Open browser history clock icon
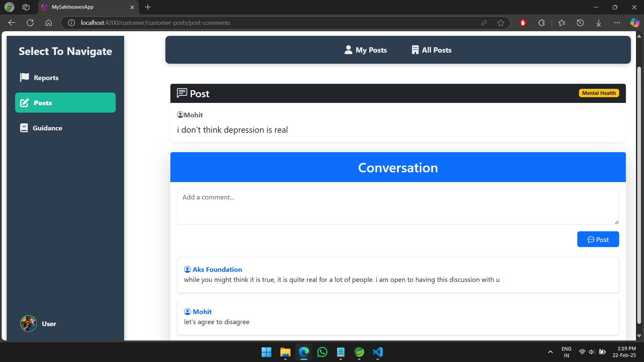The image size is (644, 362). click(580, 23)
